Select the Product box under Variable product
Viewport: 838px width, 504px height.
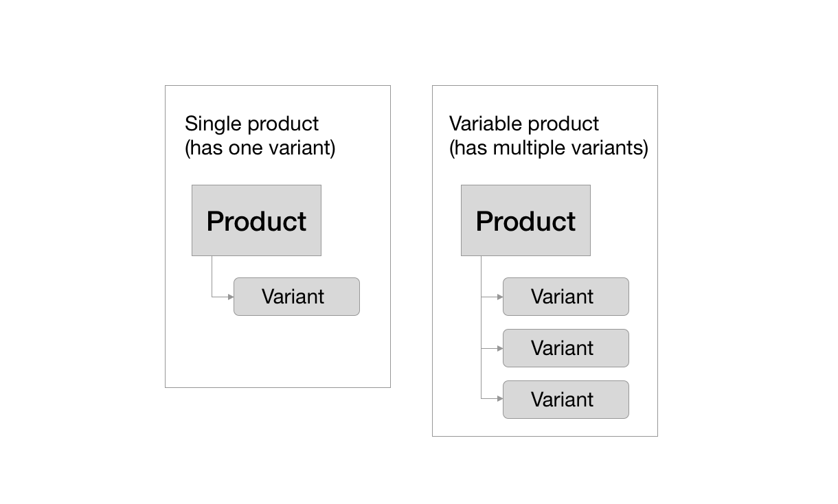(525, 220)
